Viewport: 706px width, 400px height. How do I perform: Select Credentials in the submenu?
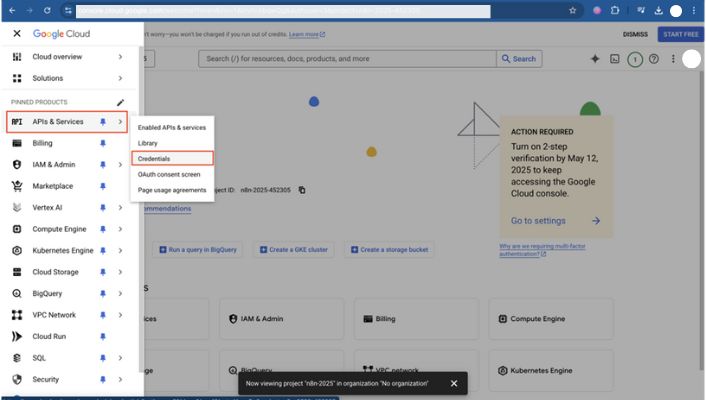click(172, 159)
